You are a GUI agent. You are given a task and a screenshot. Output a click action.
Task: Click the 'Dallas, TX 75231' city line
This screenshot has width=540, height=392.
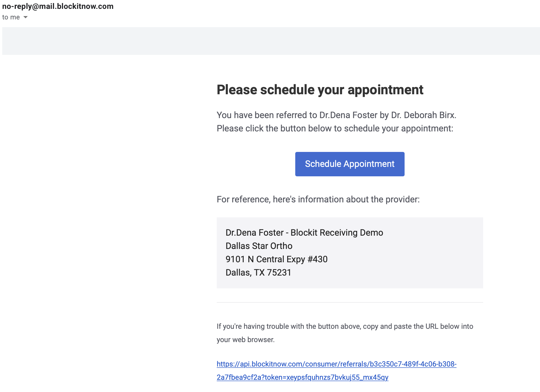tap(258, 273)
